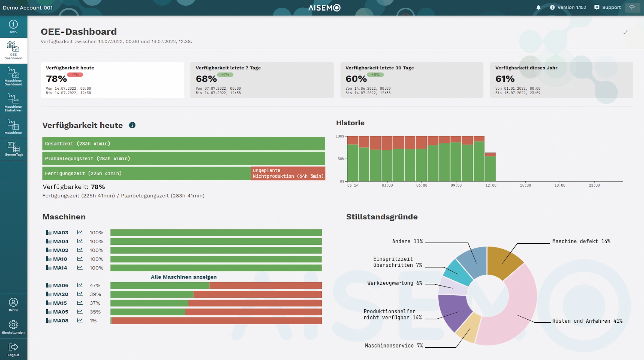Viewport: 644px width, 360px height.
Task: Select the Verfügbarkeit letzte 7 Tage card
Action: coord(262,80)
